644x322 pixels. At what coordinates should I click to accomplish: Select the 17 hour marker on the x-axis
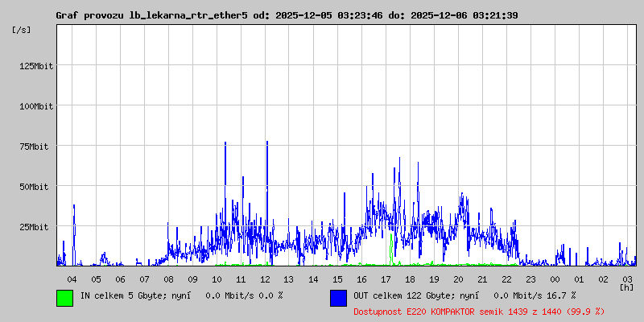coord(386,279)
